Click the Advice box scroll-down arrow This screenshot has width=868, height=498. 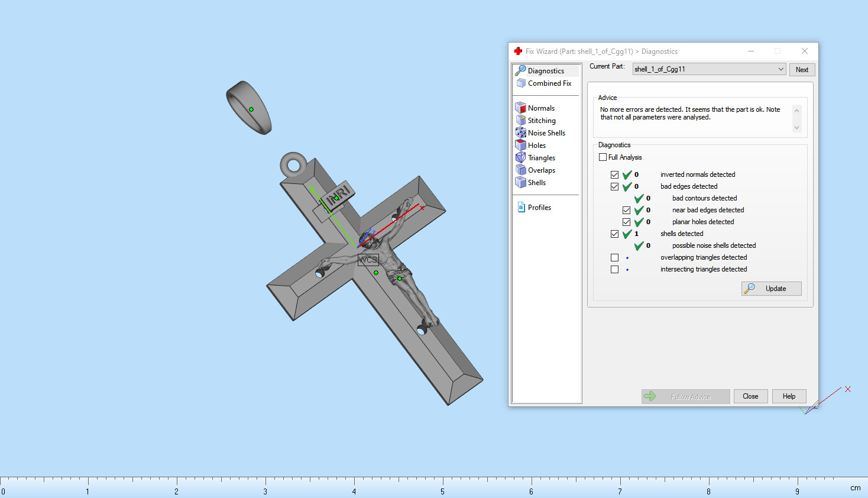(x=796, y=128)
